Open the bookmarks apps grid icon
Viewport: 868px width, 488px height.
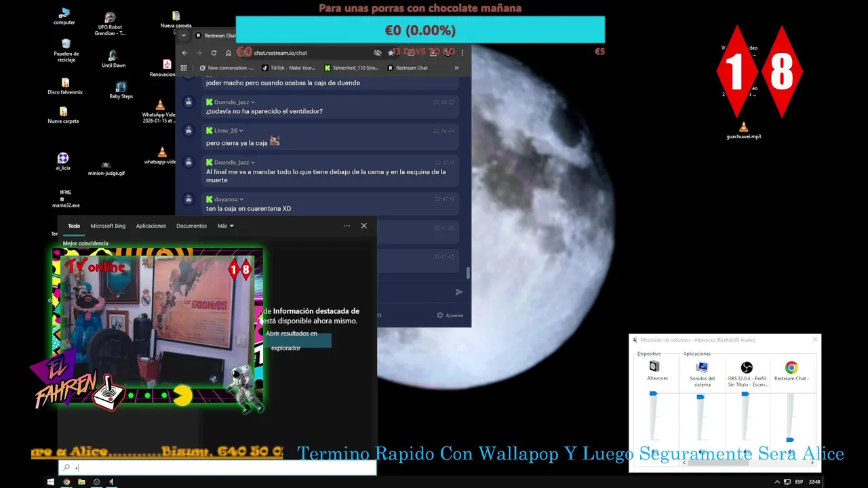pos(184,68)
